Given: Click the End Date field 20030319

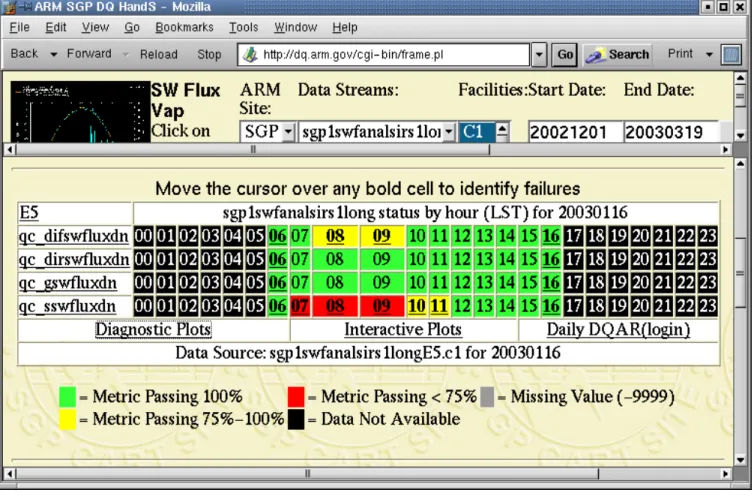Looking at the screenshot, I should [671, 131].
